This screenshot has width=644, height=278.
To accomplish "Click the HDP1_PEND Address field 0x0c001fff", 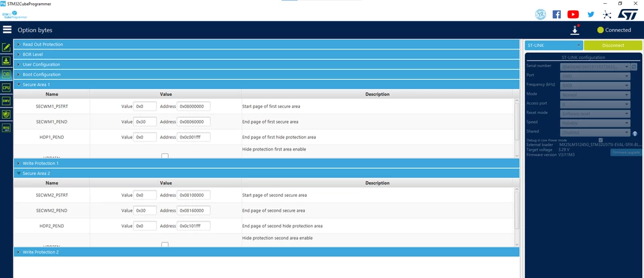I will click(x=194, y=137).
